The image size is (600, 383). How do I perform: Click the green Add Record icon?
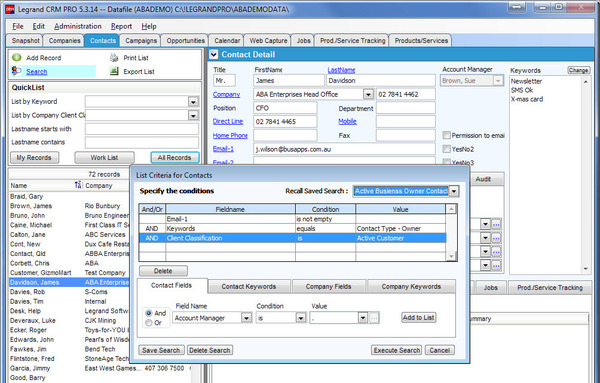click(16, 58)
